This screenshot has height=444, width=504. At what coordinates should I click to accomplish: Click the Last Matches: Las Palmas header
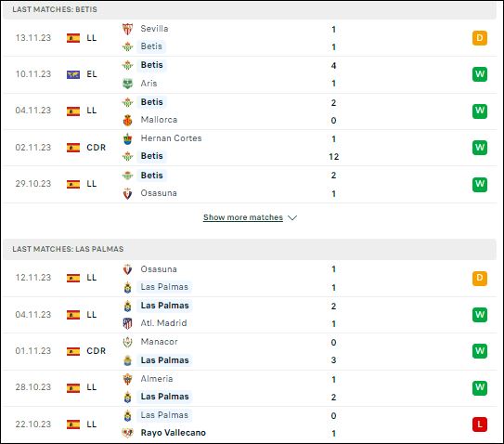(68, 249)
